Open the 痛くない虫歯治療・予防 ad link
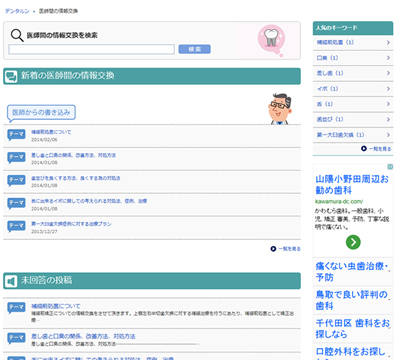 [x=352, y=272]
